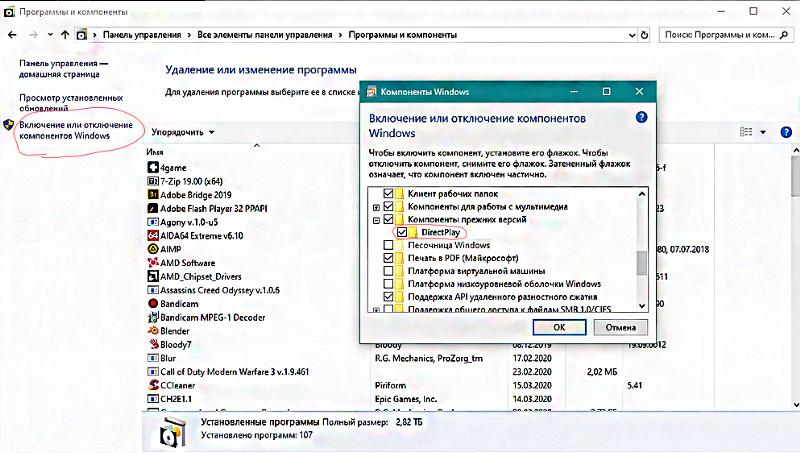Click 'R.G. Mechanics, ProZorg_tm' publisher cell
Screen dimensions: 800x453
pos(429,358)
